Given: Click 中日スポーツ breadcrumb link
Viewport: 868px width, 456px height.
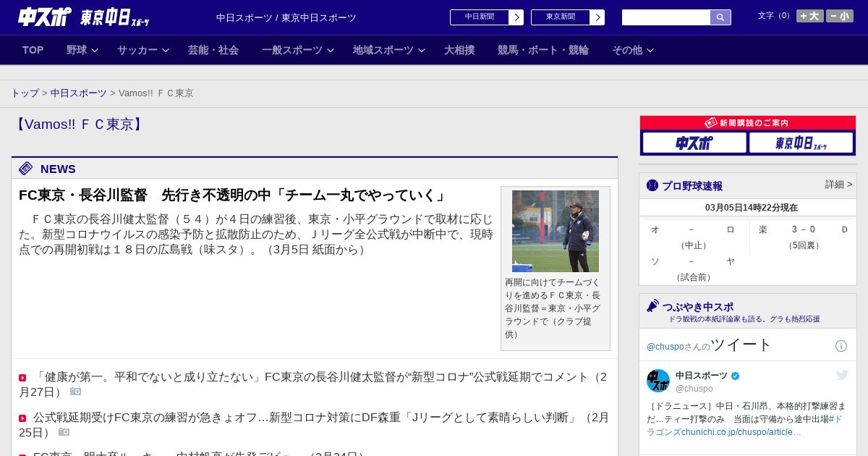Looking at the screenshot, I should coord(79,93).
